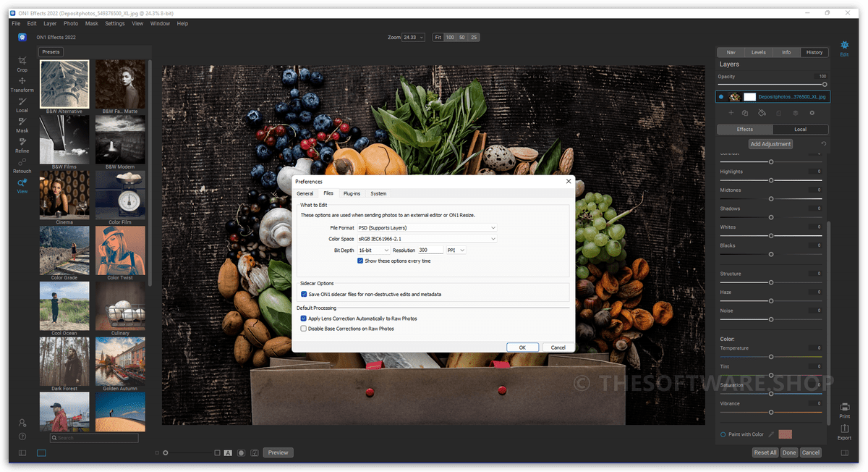Select the Crop tool

[22, 64]
